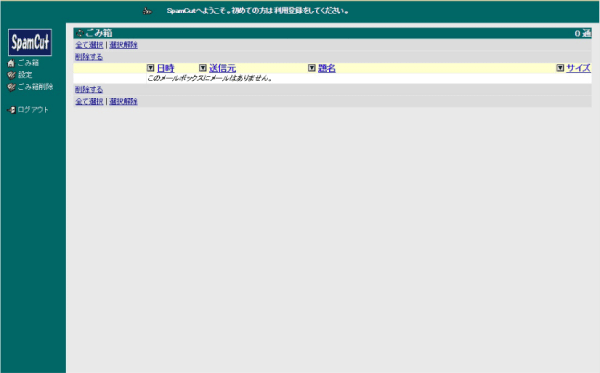Click the bottom 全て選択 link

coord(89,102)
